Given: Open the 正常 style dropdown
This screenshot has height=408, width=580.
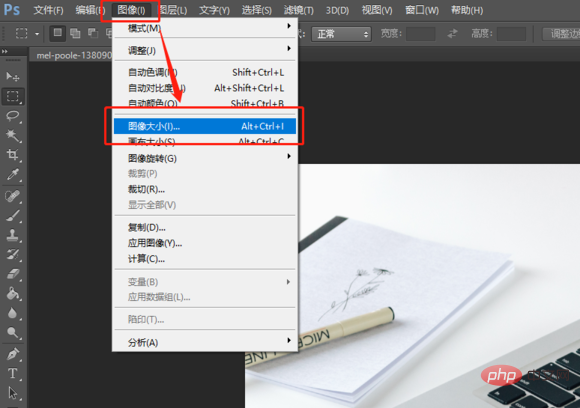Looking at the screenshot, I should click(x=341, y=34).
